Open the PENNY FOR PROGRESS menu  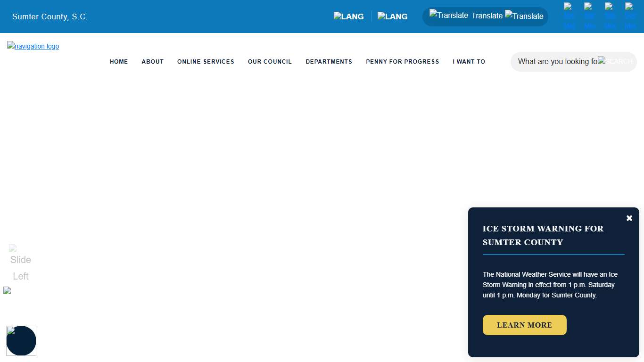[402, 62]
